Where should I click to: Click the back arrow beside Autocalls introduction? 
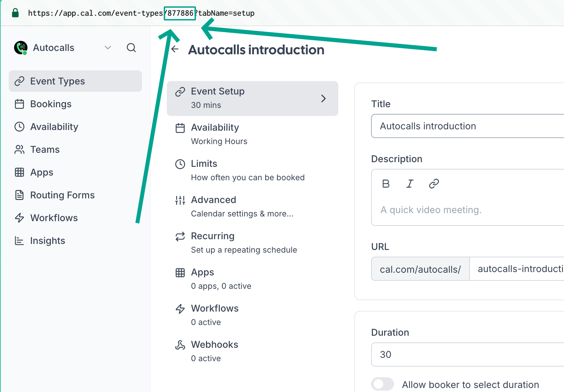[x=175, y=49]
